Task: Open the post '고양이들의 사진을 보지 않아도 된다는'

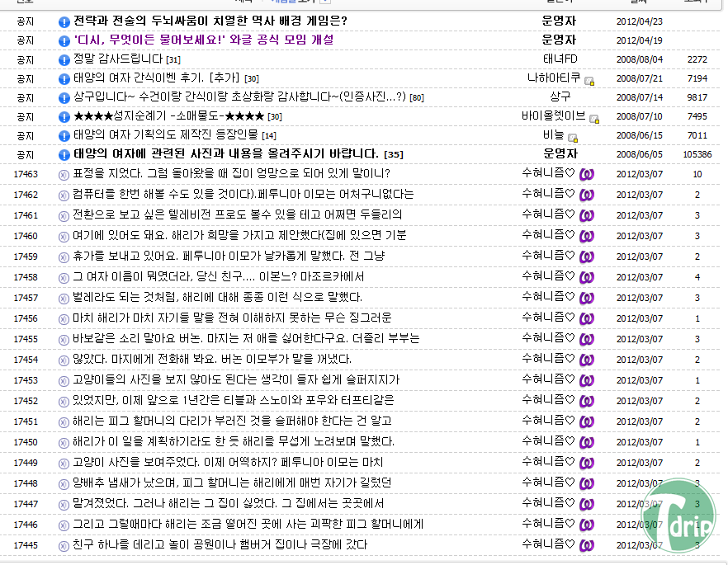Action: pos(236,380)
